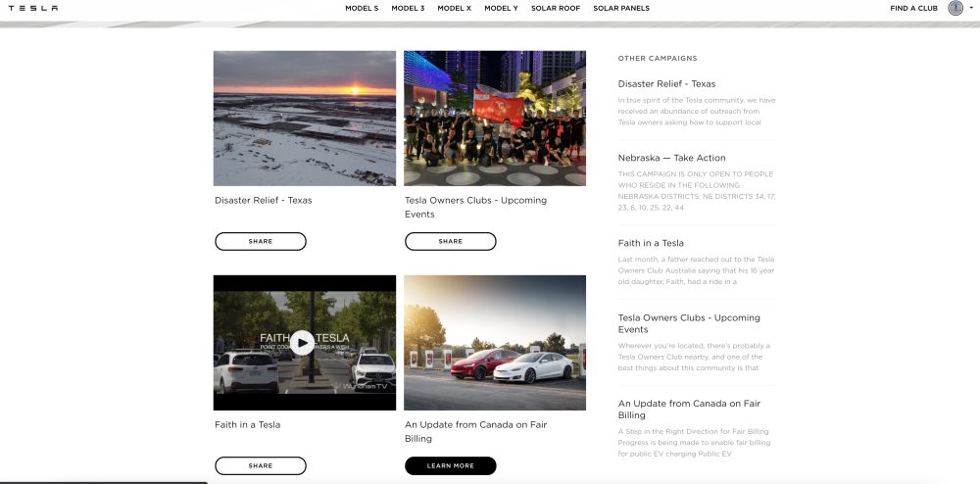
Task: Share the Disaster Relief - Texas campaign
Action: (261, 241)
